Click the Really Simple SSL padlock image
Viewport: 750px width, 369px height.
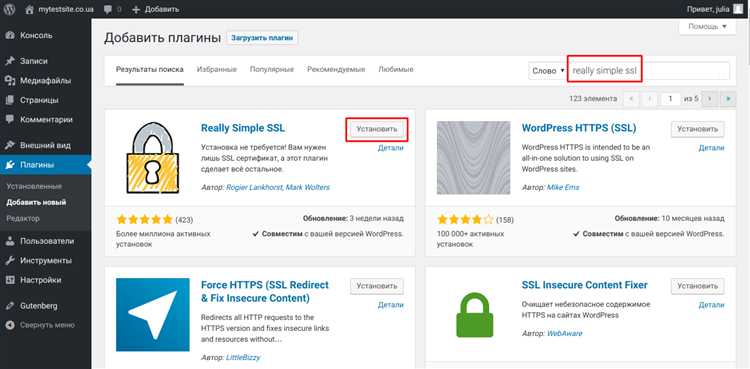point(153,157)
